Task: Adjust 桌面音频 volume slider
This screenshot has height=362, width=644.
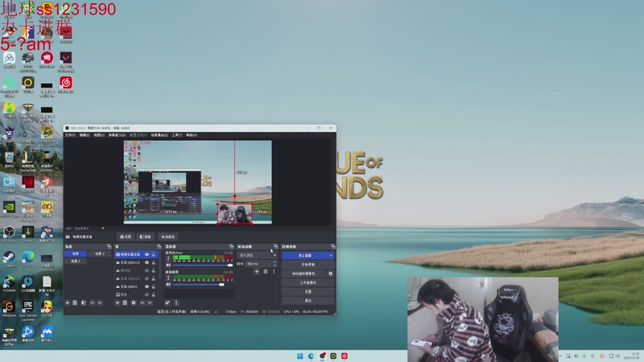Action: (x=203, y=285)
